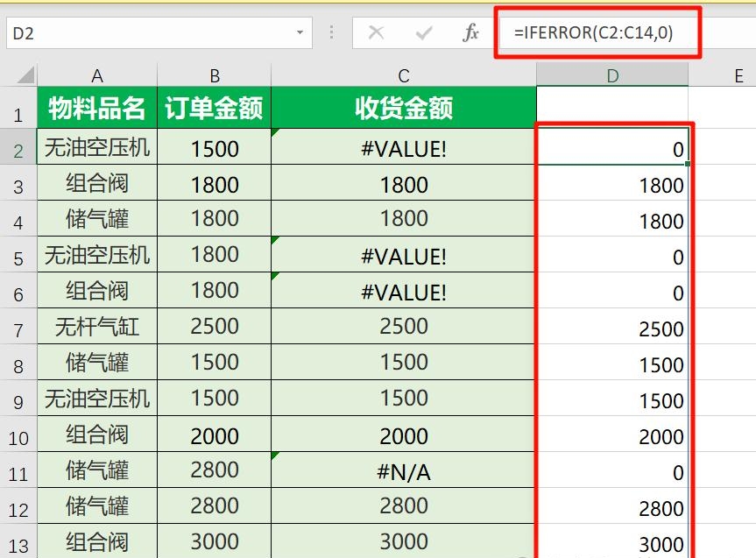Open the Name Box dropdown arrow
This screenshot has height=558, width=756.
300,32
